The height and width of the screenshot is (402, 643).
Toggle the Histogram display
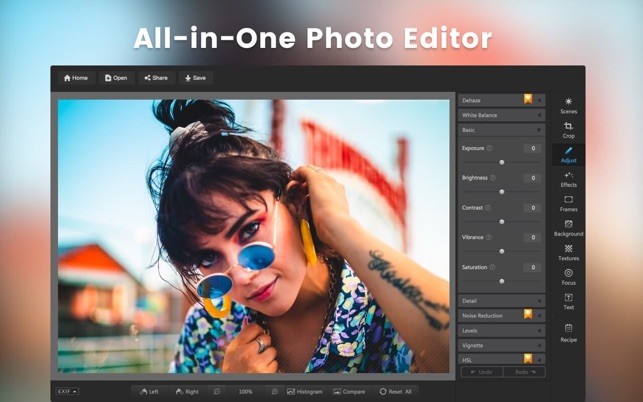coord(305,392)
